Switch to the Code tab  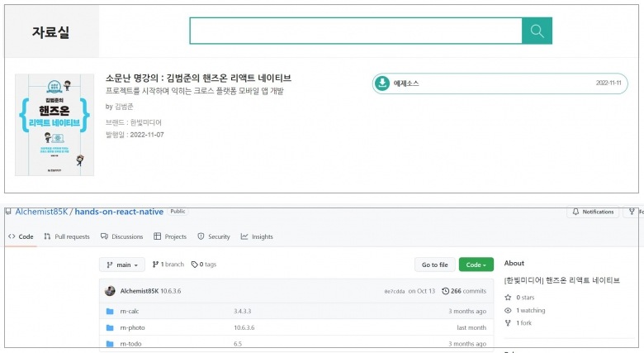(21, 236)
